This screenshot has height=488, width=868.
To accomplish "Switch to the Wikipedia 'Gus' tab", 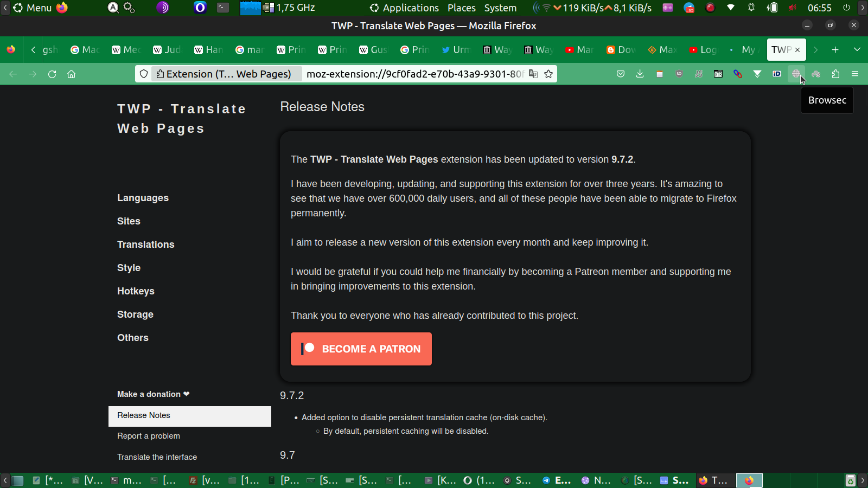I will 373,50.
